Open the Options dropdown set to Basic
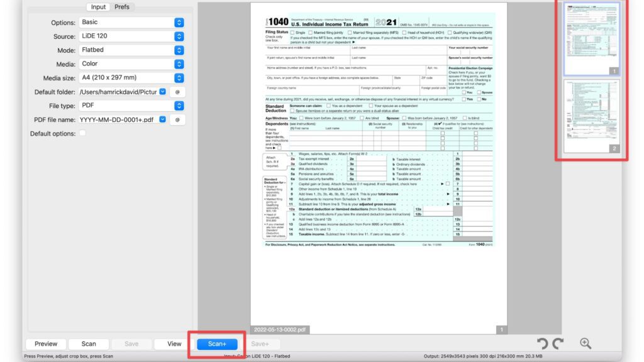 click(x=131, y=22)
